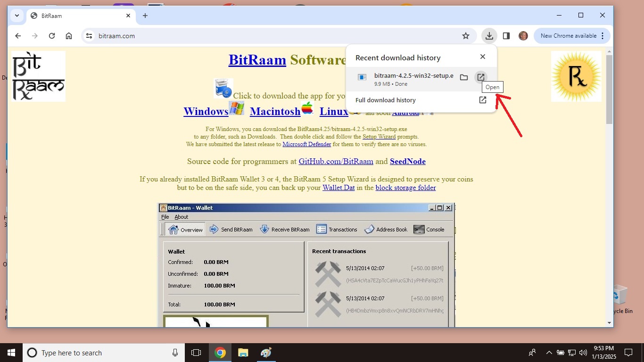Open the SeedNode link
The height and width of the screenshot is (362, 644).
tap(408, 161)
